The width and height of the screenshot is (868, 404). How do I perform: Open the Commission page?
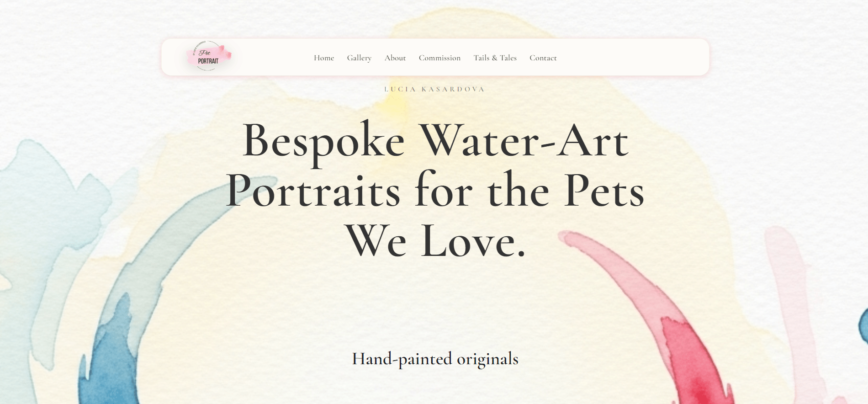coord(439,58)
